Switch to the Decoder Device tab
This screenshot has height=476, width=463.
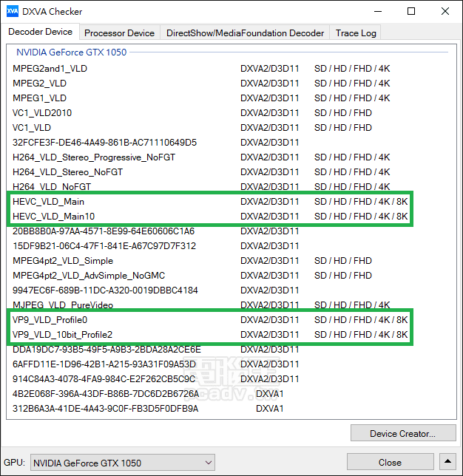click(40, 32)
